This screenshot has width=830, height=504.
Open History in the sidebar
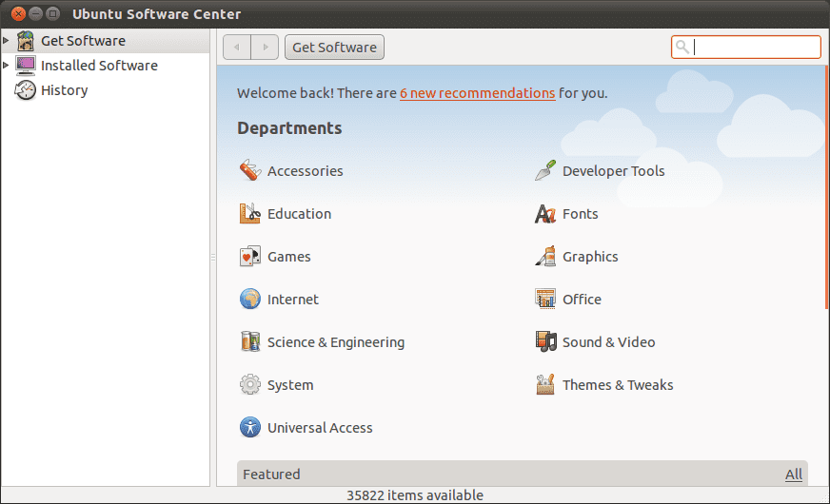[64, 90]
